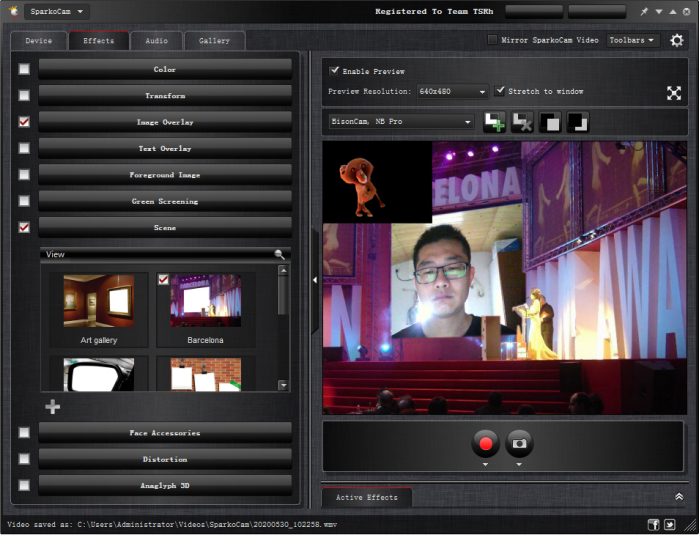Share via the Facebook icon
Image resolution: width=699 pixels, height=535 pixels.
[x=653, y=524]
